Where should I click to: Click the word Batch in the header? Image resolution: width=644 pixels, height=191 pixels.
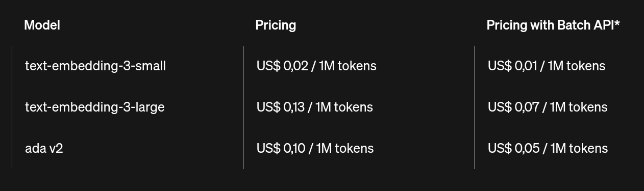click(569, 25)
